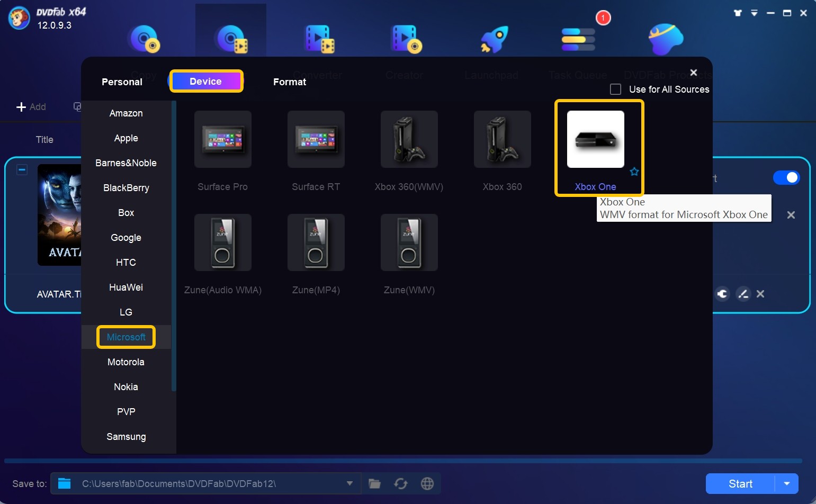Screen dimensions: 816x504
Task: Open the Task Queue icon
Action: [577, 39]
